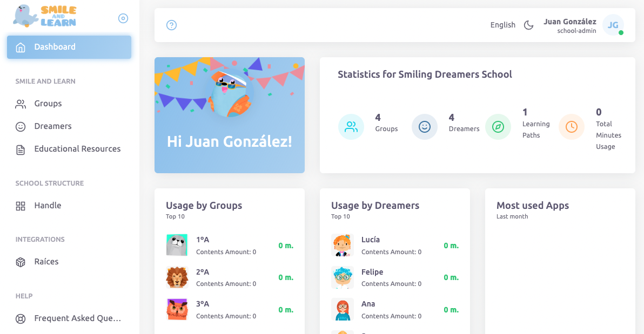
Task: Open Raíces integration page
Action: click(46, 262)
